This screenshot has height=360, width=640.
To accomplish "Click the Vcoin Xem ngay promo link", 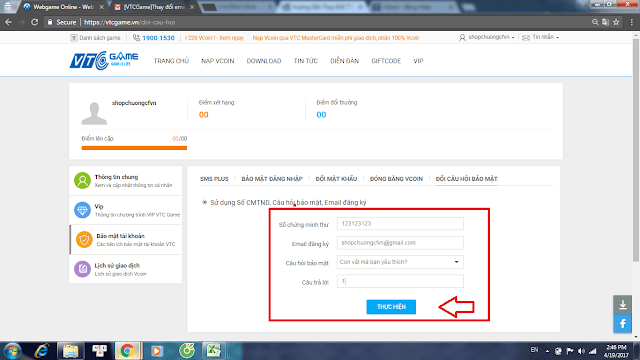I will (214, 38).
